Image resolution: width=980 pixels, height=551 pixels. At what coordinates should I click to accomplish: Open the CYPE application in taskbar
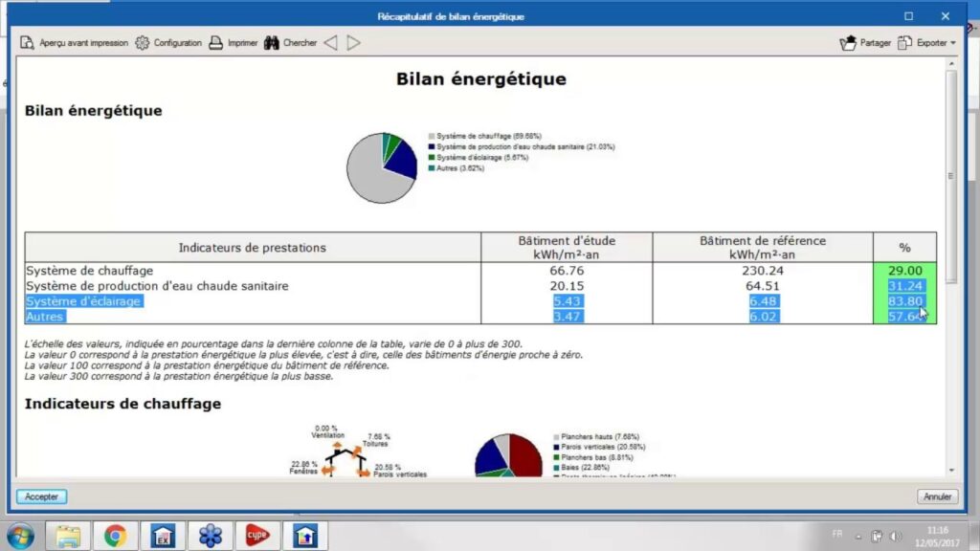tap(256, 536)
